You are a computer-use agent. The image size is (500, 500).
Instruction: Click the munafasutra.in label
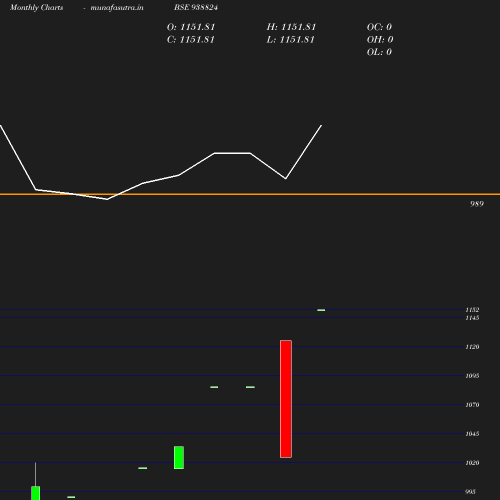[117, 7]
